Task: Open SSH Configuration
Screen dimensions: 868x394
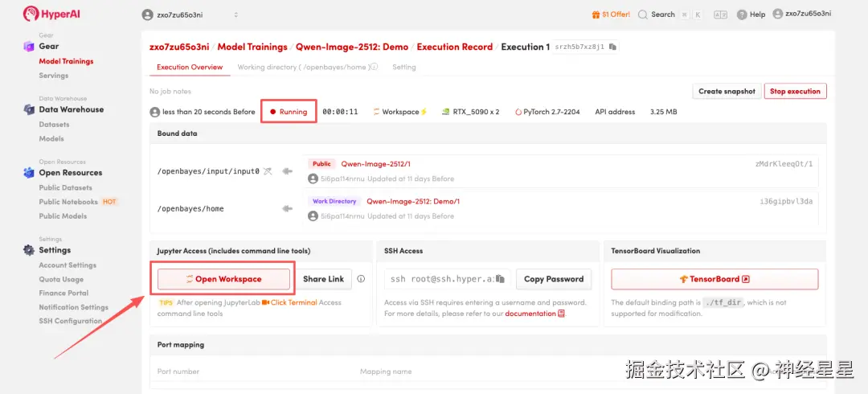Action: point(70,321)
